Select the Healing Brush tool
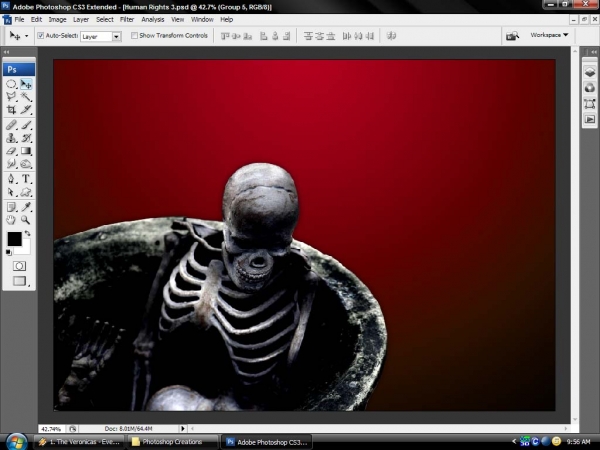Viewport: 600px width, 450px height. pyautogui.click(x=11, y=125)
